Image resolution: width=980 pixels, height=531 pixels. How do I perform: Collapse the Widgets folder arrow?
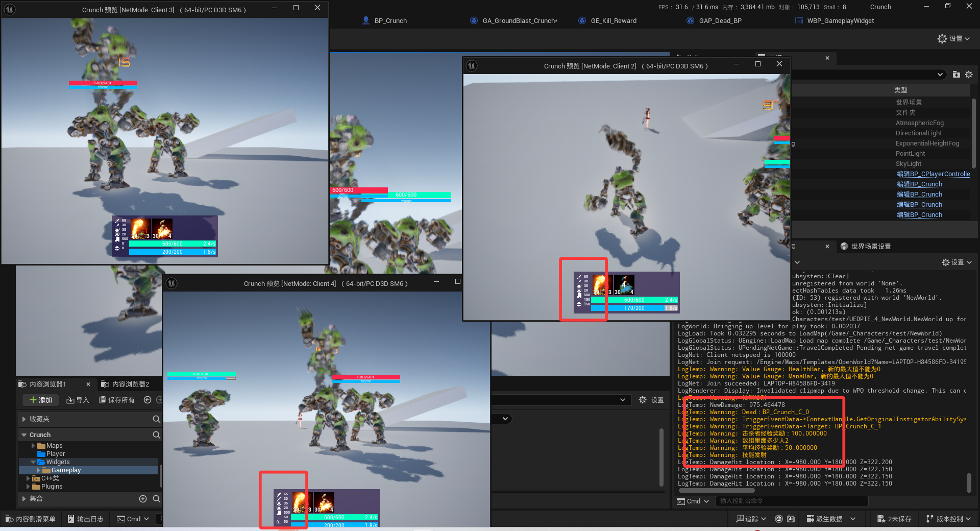click(33, 462)
